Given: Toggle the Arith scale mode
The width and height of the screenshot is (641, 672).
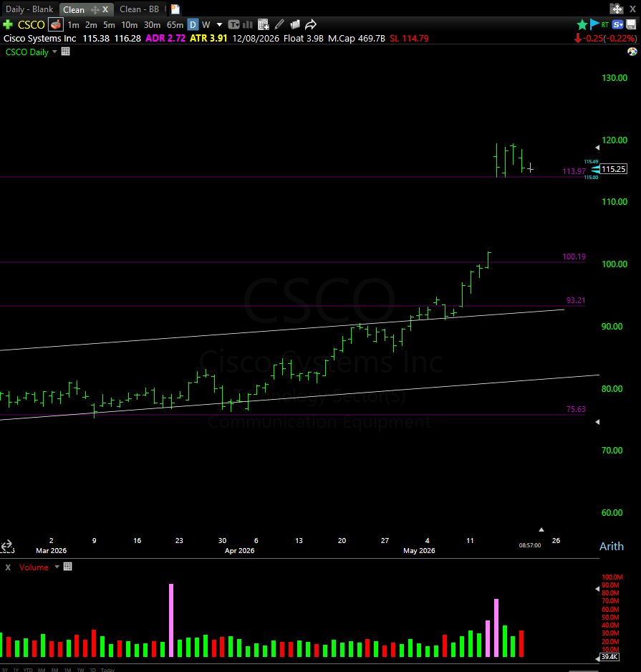Looking at the screenshot, I should coord(612,547).
